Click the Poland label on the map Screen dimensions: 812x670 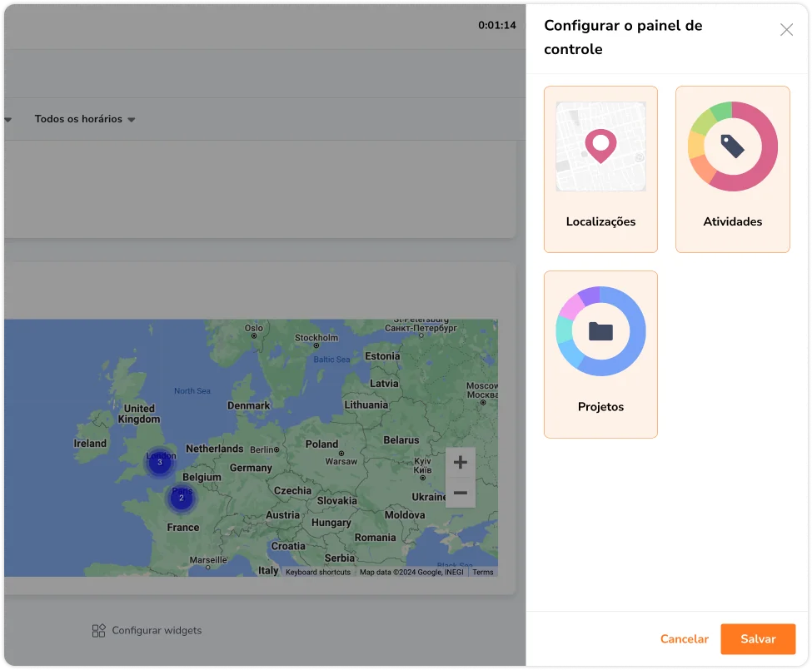(321, 444)
